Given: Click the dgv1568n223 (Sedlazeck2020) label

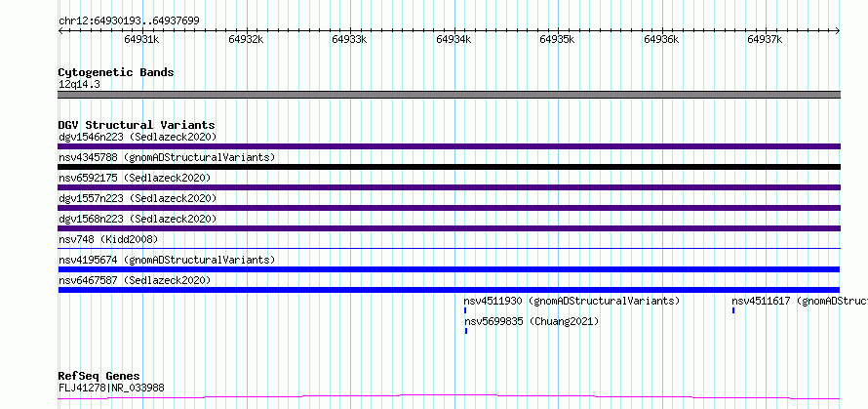Looking at the screenshot, I should (138, 219).
